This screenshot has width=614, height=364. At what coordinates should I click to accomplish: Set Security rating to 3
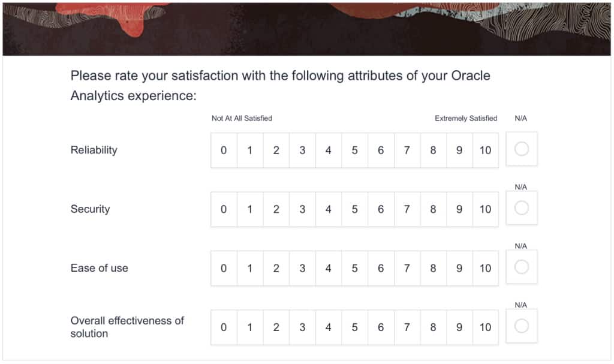pyautogui.click(x=302, y=209)
